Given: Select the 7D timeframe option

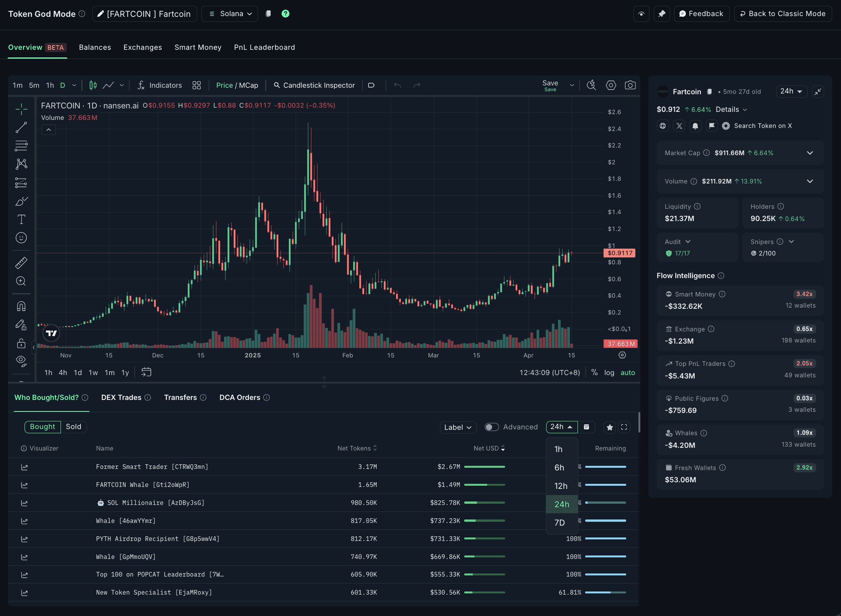Looking at the screenshot, I should (x=560, y=523).
